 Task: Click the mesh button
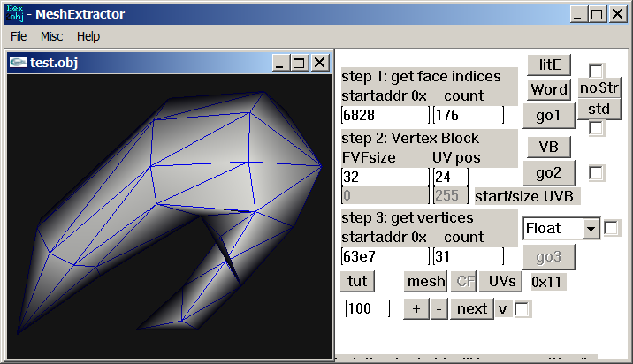(425, 281)
